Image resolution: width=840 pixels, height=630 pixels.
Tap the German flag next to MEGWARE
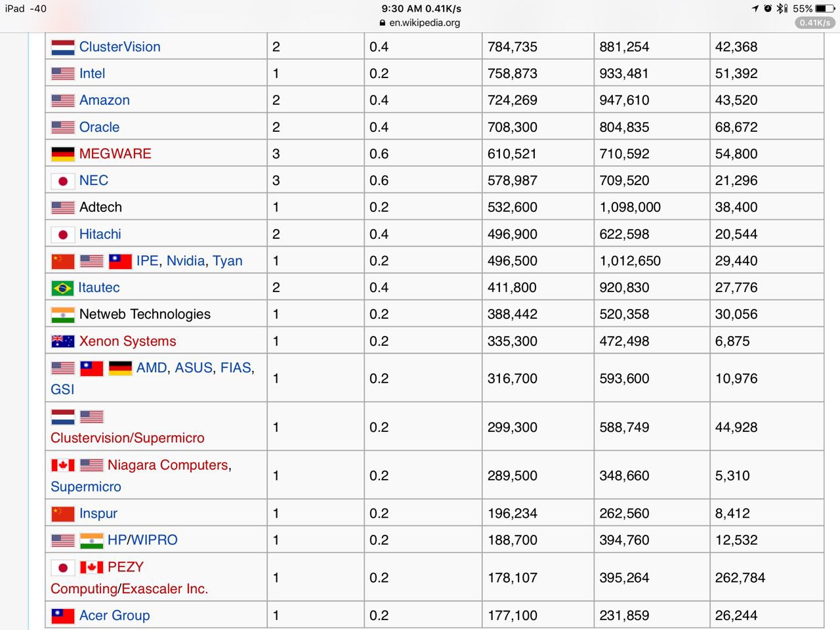click(63, 154)
